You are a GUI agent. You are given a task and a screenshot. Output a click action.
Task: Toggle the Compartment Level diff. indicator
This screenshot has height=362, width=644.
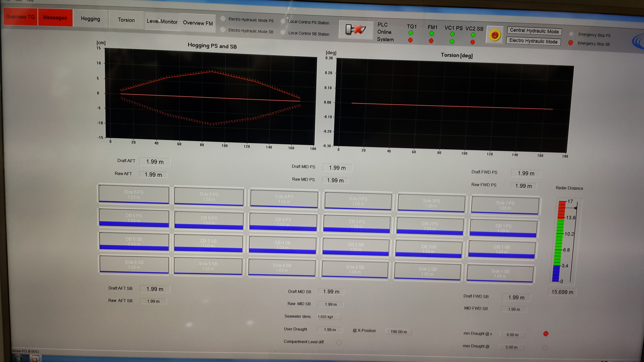pos(339,342)
